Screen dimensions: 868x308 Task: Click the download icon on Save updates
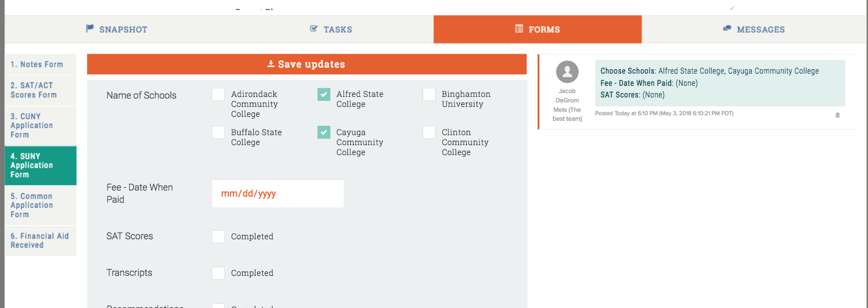(271, 64)
